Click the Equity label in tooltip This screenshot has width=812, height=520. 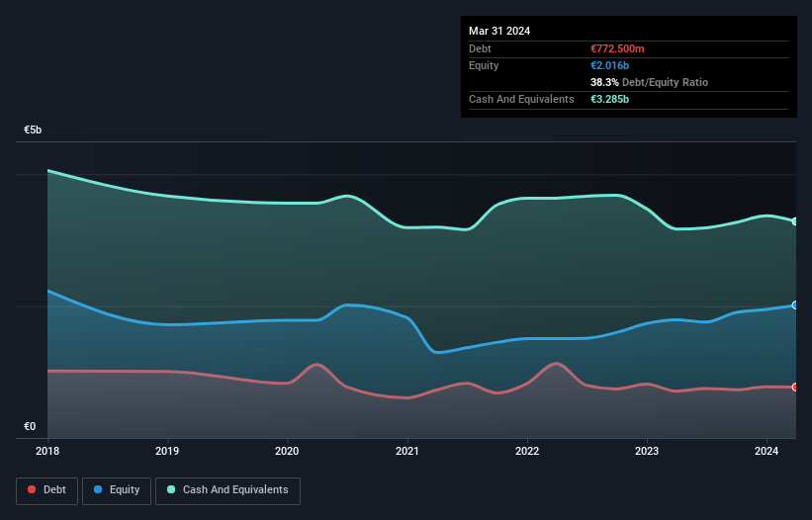[x=484, y=65]
